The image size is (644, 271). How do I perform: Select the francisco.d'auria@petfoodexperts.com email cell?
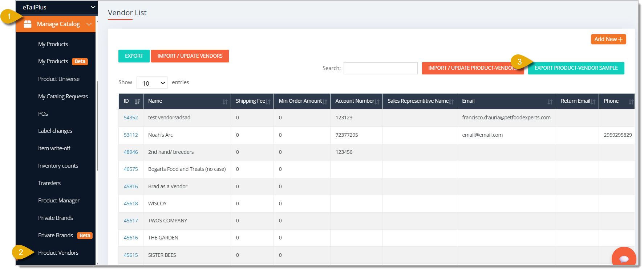pyautogui.click(x=506, y=118)
